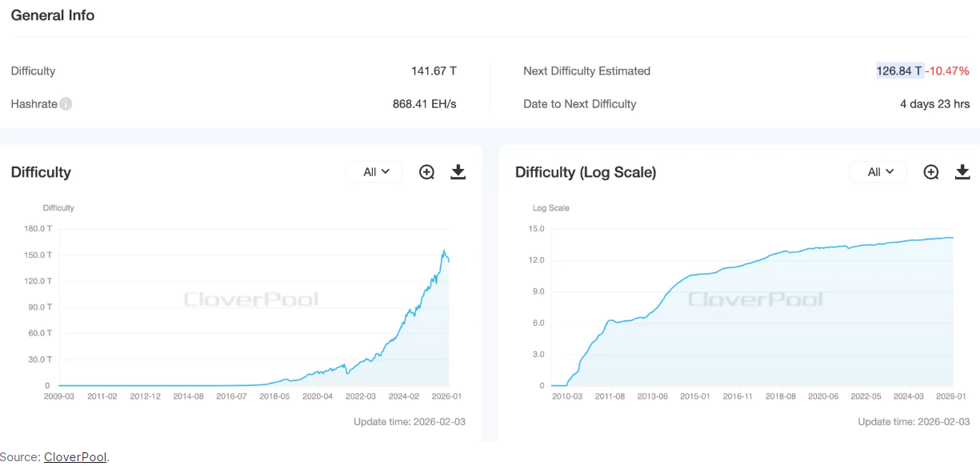The height and width of the screenshot is (470, 980).
Task: Click the 868.41 EH/s hashrate value
Action: click(424, 104)
